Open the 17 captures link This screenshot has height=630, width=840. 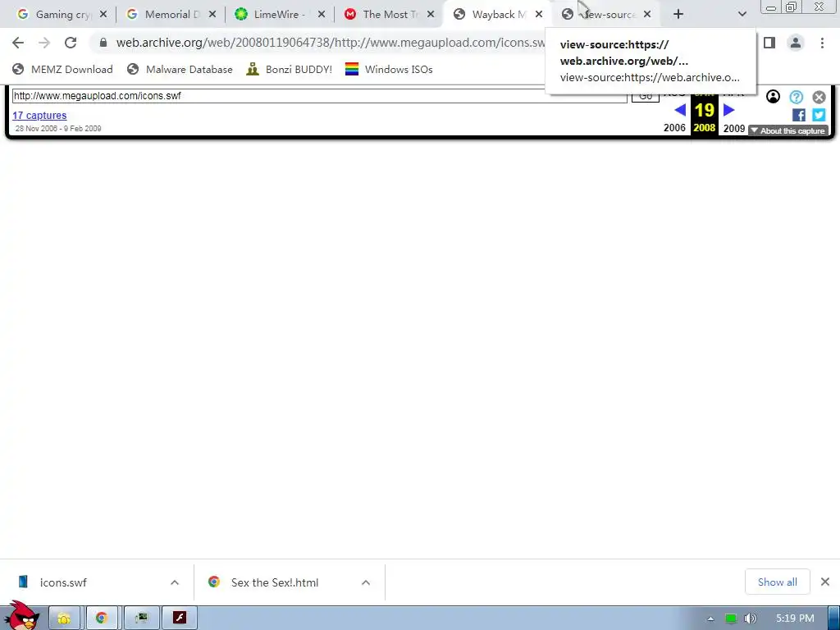point(39,115)
